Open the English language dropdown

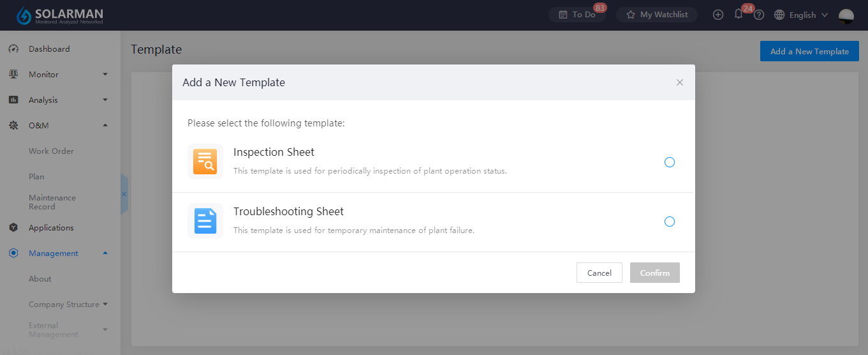coord(801,15)
